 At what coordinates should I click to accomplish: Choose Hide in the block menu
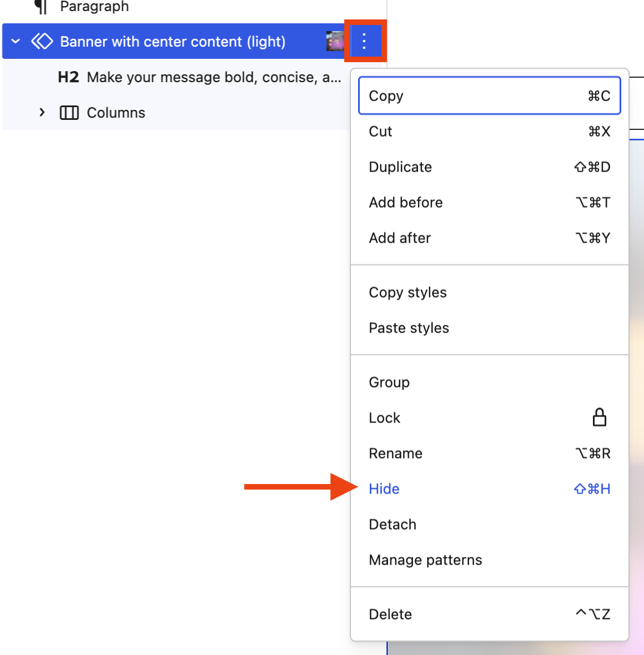tap(489, 488)
